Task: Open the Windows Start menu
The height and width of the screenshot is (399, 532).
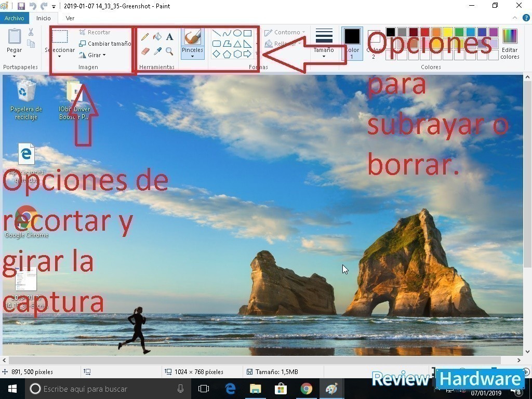Action: pos(12,389)
